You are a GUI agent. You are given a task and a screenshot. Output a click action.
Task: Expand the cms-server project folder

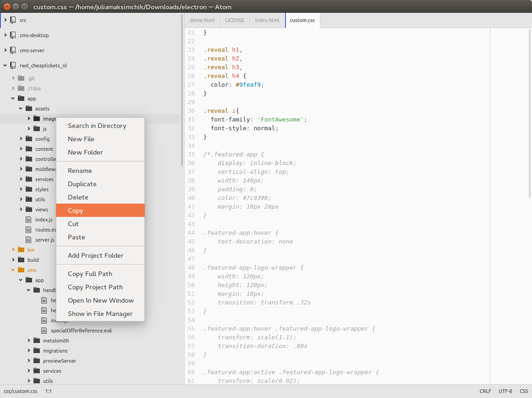pos(5,50)
